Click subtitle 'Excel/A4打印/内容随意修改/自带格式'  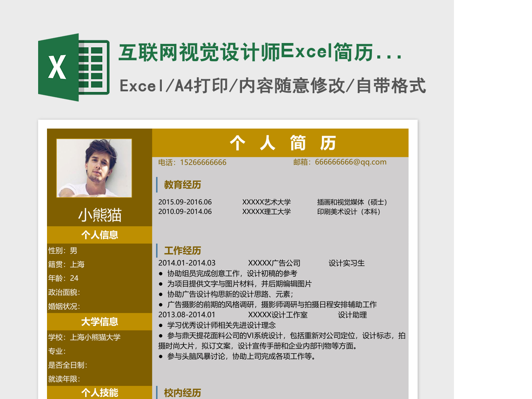[273, 86]
